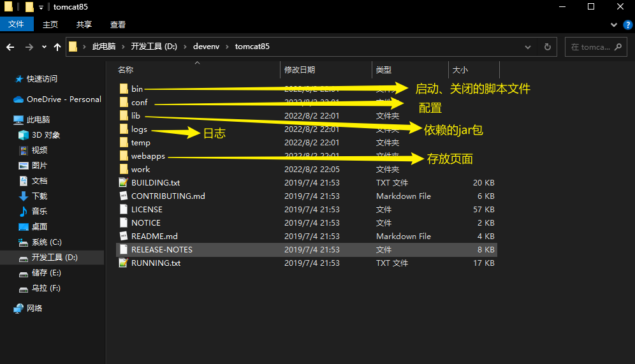Open the 3D 对象 folder

[46, 135]
